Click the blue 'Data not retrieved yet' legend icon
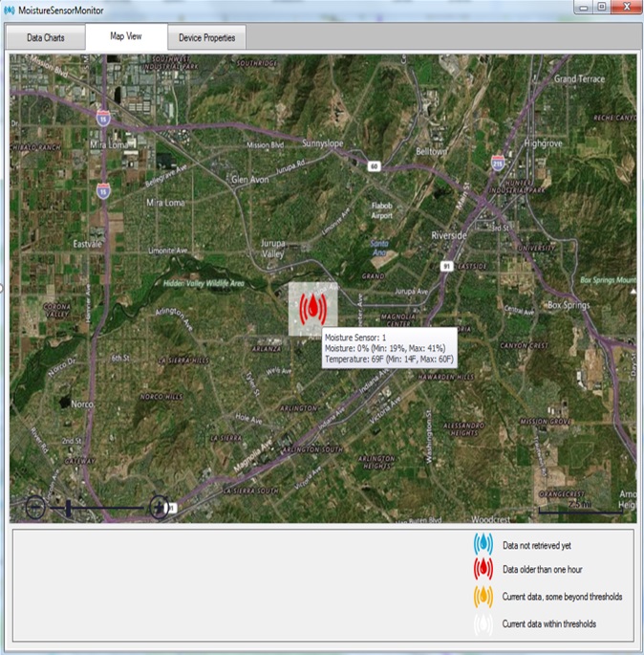 [483, 544]
